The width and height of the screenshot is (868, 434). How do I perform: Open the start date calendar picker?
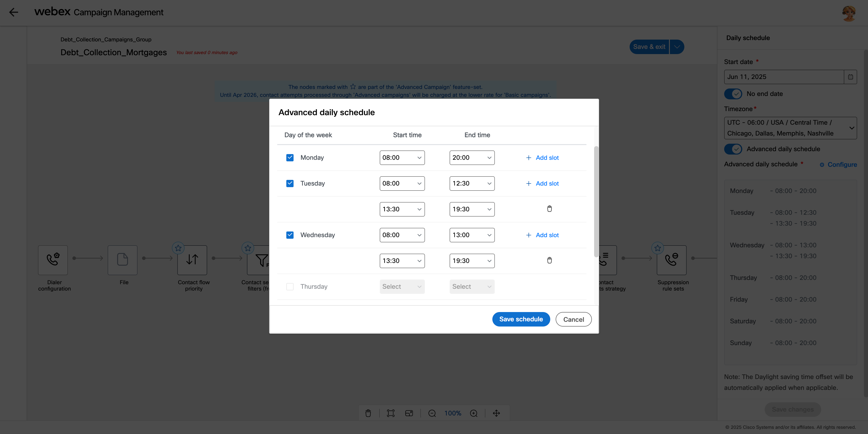(850, 77)
